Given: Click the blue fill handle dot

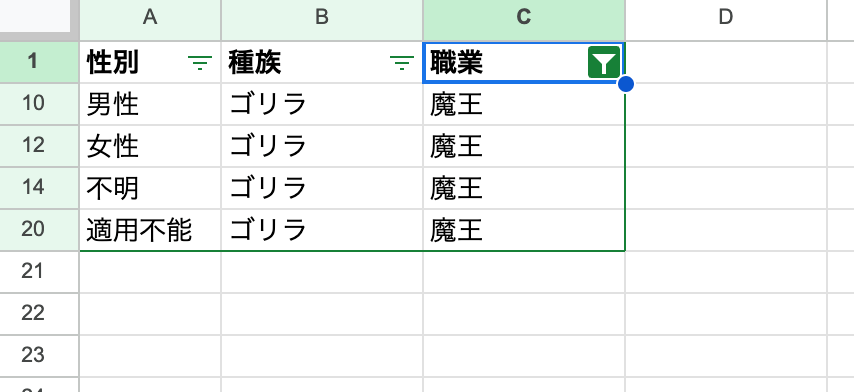Looking at the screenshot, I should click(626, 84).
